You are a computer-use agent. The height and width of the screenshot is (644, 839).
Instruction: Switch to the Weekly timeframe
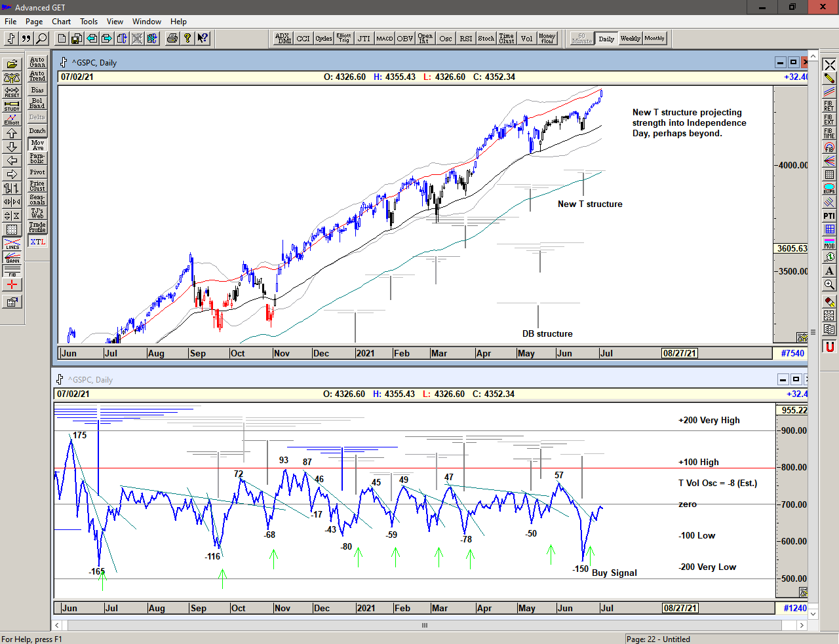coord(630,39)
